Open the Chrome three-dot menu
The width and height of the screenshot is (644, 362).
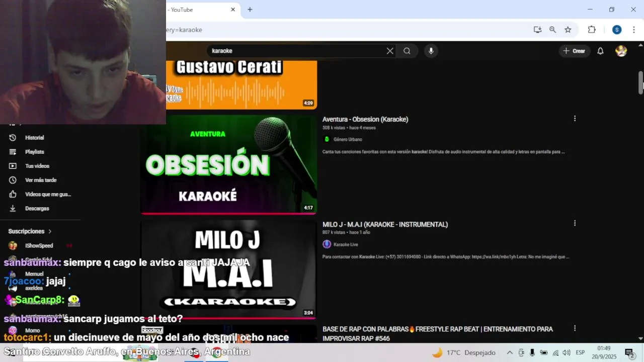tap(634, 30)
